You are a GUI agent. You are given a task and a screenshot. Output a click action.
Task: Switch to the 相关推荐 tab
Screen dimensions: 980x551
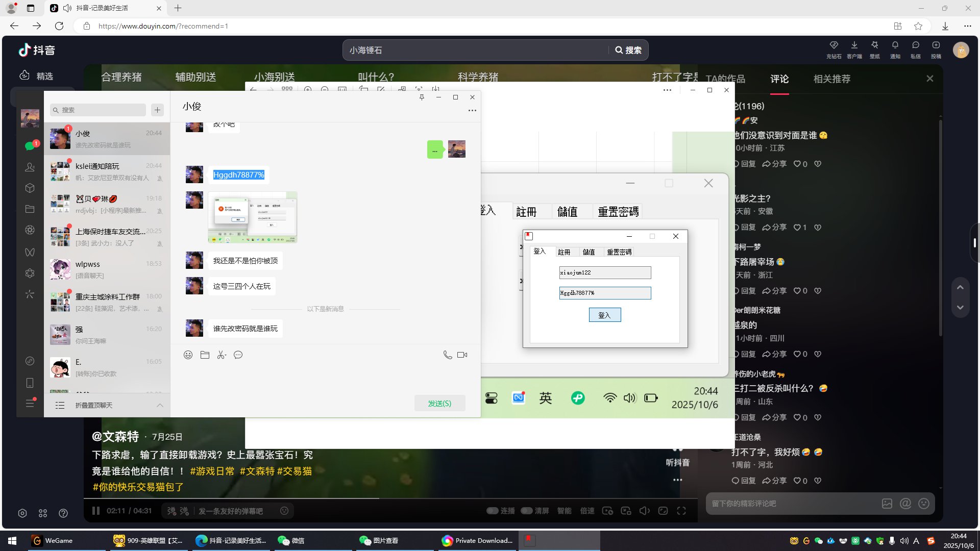click(831, 79)
